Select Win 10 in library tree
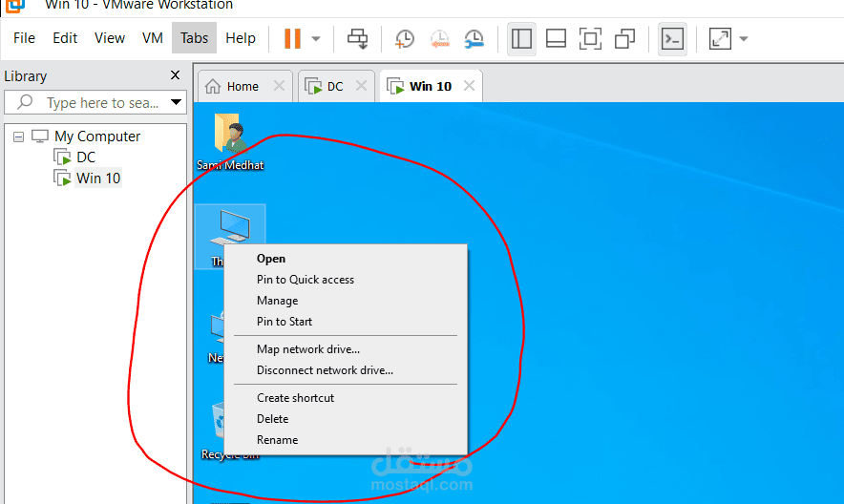This screenshot has width=844, height=504. coord(98,178)
